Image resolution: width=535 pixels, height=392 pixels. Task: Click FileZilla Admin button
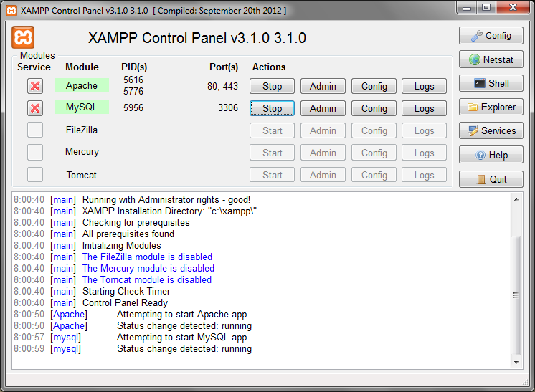click(323, 130)
